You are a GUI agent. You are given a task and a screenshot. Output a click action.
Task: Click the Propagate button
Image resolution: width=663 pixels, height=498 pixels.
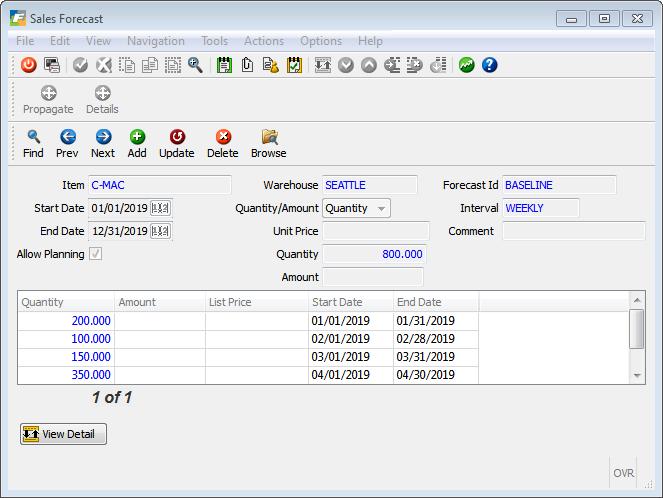pos(48,100)
